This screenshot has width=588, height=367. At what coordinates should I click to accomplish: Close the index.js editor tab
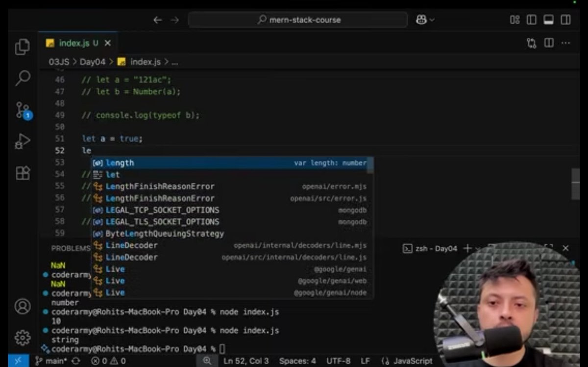coord(108,43)
